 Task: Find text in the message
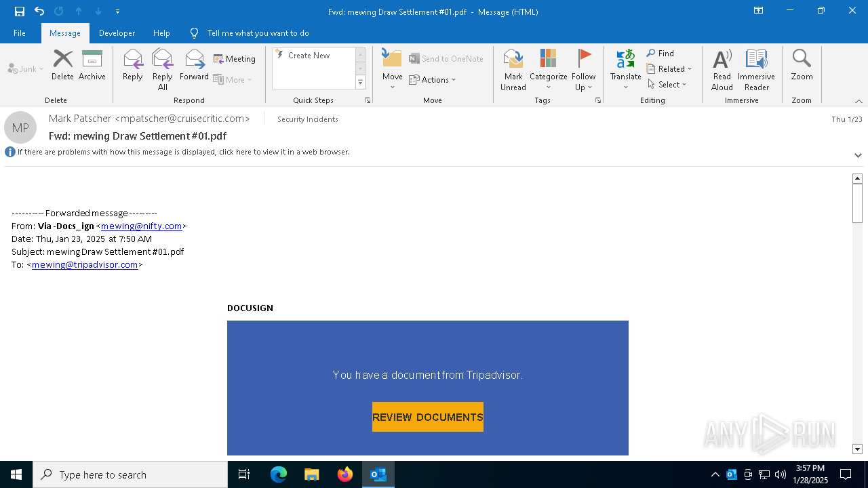[660, 54]
